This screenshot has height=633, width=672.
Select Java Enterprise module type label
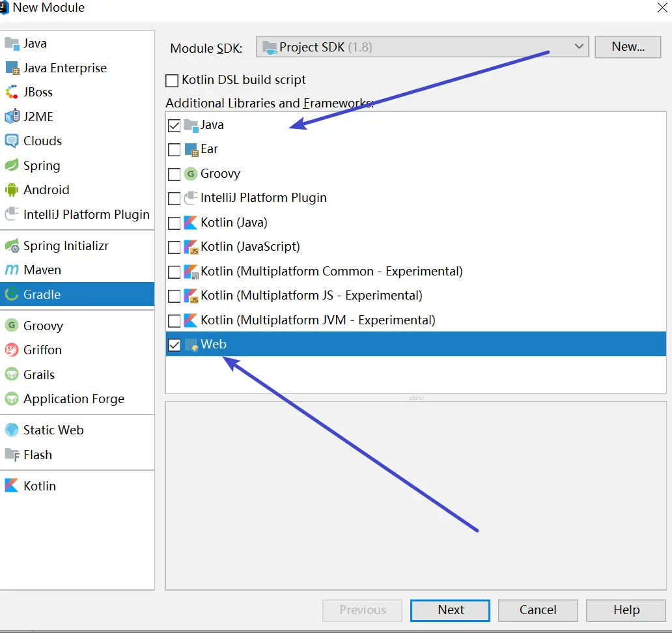(x=64, y=68)
